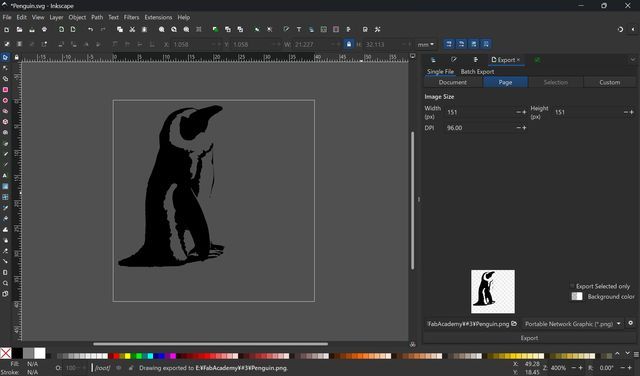Viewport: 640px width, 376px height.
Task: Toggle snapping icon at top right
Action: click(620, 29)
